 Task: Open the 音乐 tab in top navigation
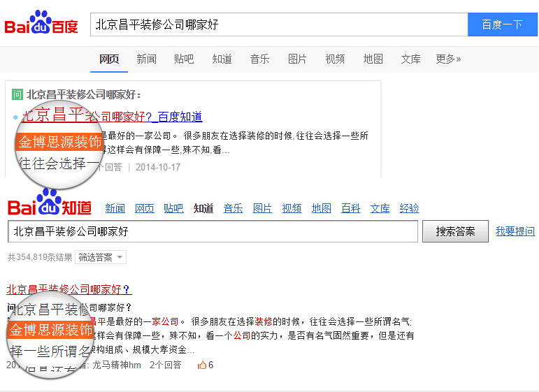point(259,59)
